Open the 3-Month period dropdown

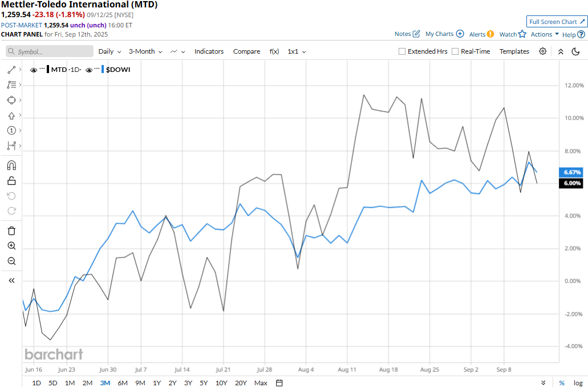(145, 51)
